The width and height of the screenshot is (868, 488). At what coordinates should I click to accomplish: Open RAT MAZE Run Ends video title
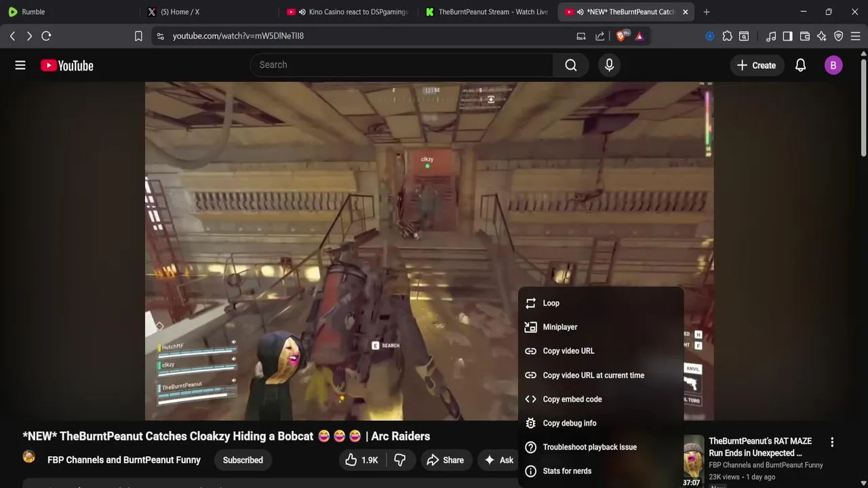(760, 447)
